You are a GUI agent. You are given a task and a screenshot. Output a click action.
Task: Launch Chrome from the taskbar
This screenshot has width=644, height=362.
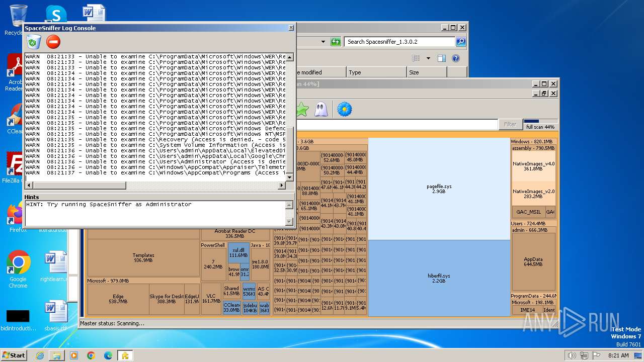(x=91, y=355)
